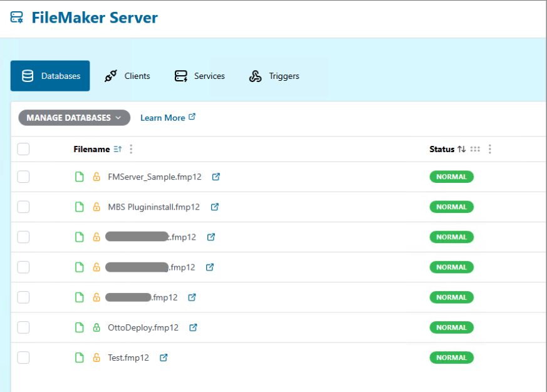The height and width of the screenshot is (392, 547).
Task: Expand the Manage Databases dropdown
Action: pyautogui.click(x=74, y=118)
